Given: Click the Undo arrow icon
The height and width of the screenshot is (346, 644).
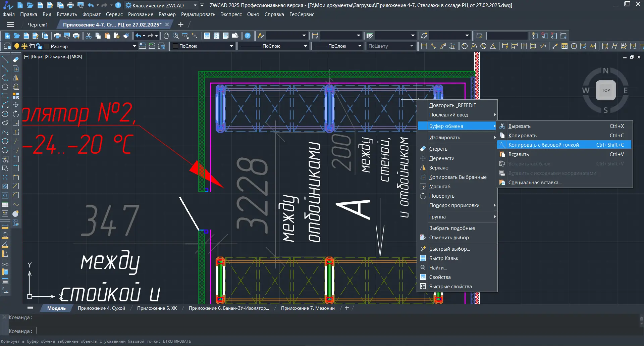Looking at the screenshot, I should click(x=138, y=36).
